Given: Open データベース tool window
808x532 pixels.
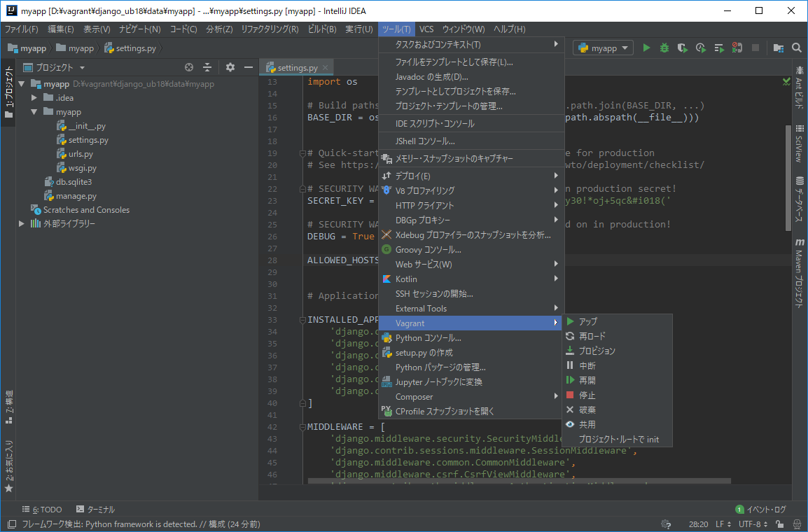Looking at the screenshot, I should (799, 199).
